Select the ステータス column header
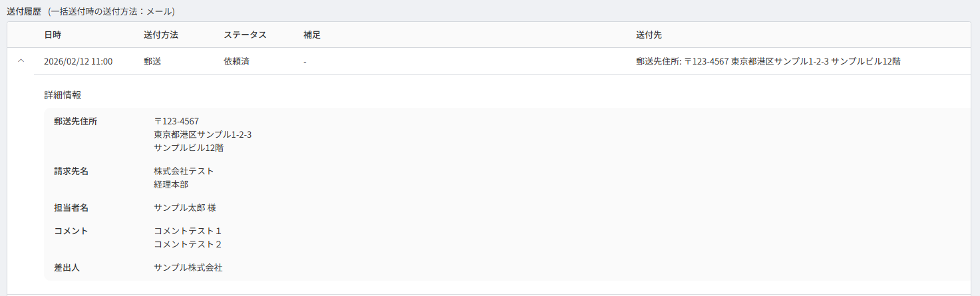 pos(245,35)
